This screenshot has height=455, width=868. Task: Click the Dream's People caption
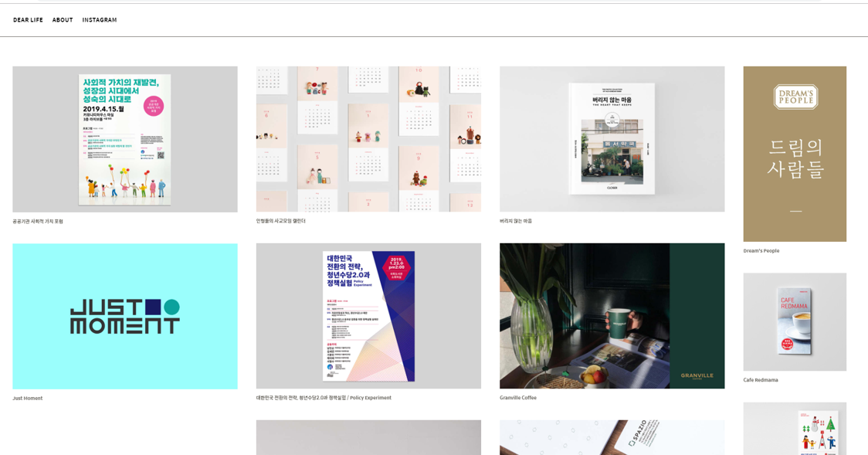(761, 251)
